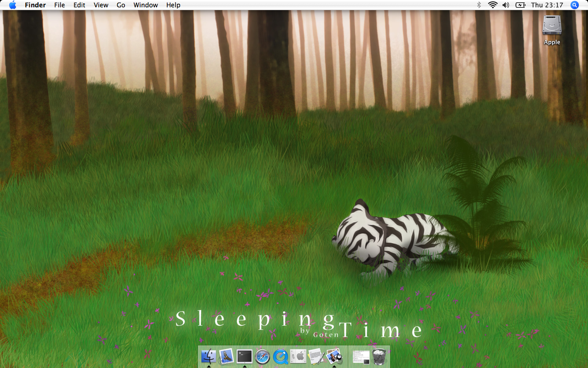Open the File menu

coord(59,5)
